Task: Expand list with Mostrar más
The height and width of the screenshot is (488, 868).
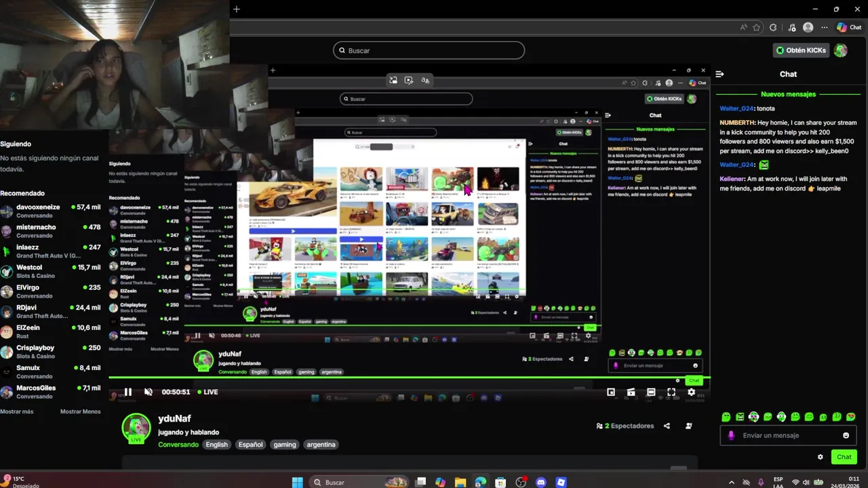Action: tap(17, 411)
